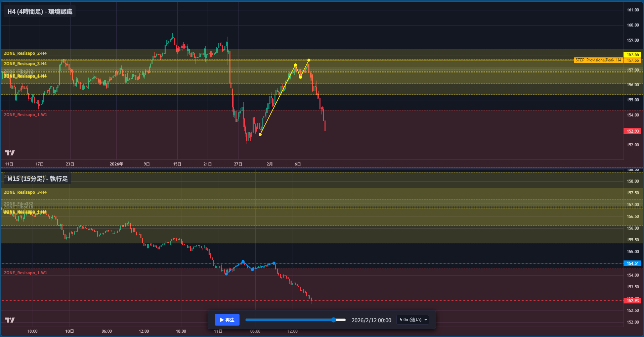Viewport: 644px width, 337px height.
Task: Select the ZONE_Resisapo_2-H4 zone label
Action: (25, 53)
